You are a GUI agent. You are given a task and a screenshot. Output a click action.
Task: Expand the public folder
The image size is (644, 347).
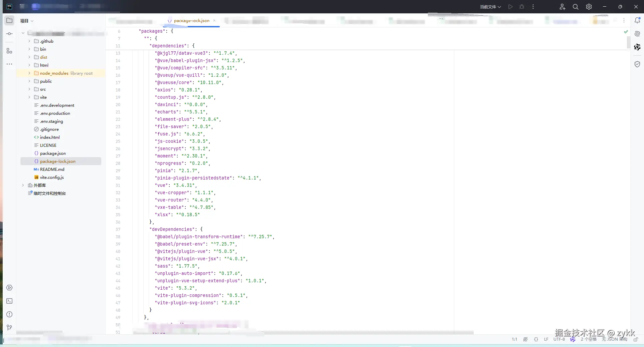coord(29,81)
